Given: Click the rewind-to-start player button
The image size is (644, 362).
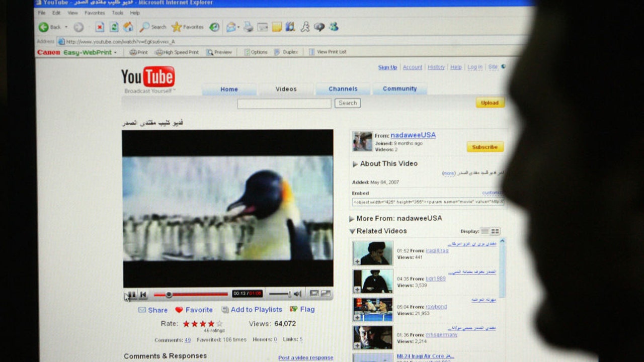Looking at the screenshot, I should [x=143, y=295].
